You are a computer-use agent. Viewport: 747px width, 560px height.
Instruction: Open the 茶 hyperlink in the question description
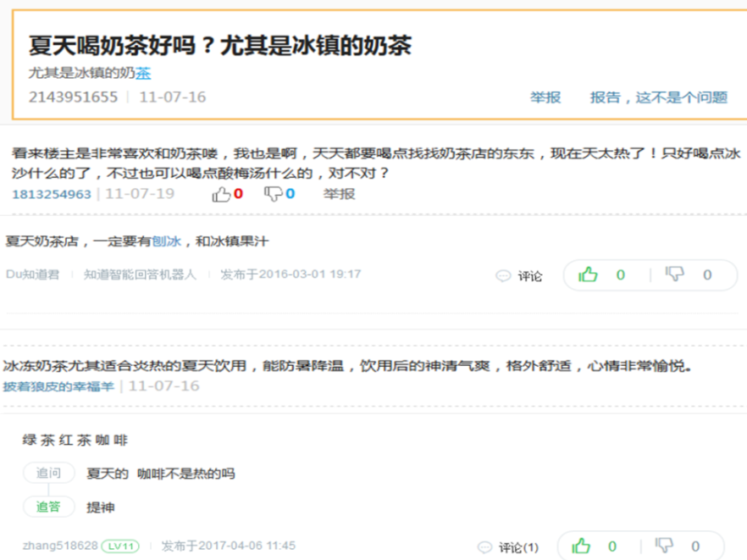144,74
